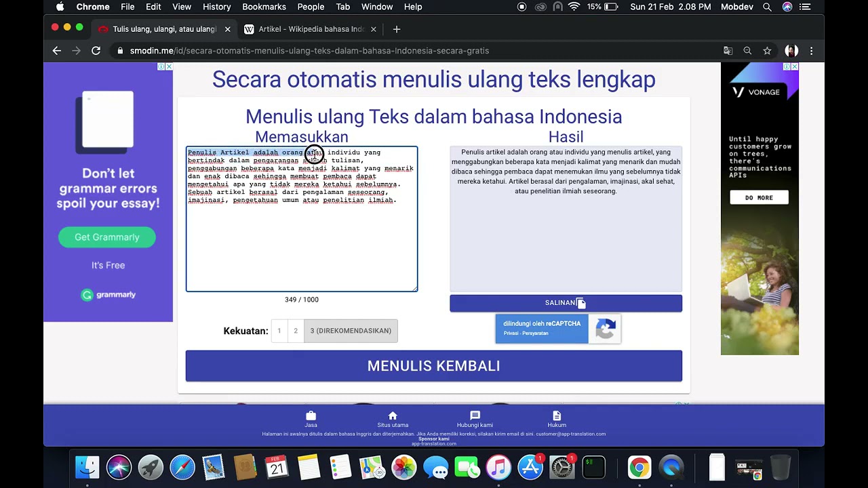The image size is (868, 488).
Task: Select strength 3 (DIREKOMENDASIKAN)
Action: pos(351,331)
